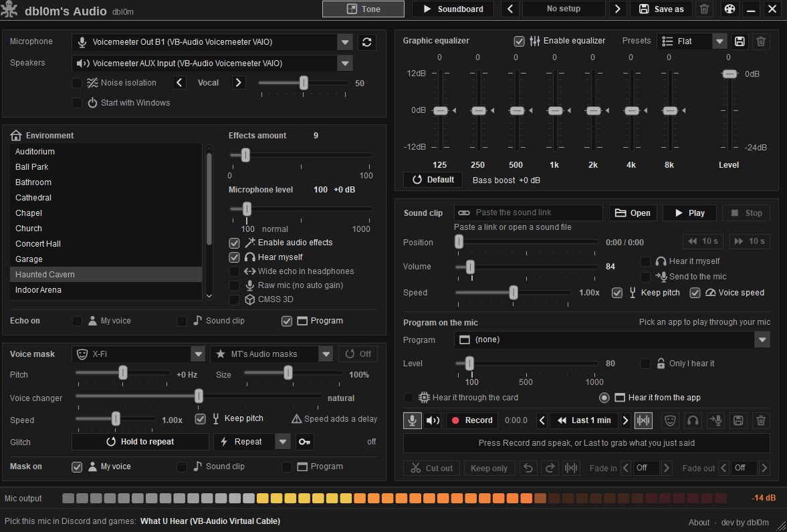Select Haunted Cavern environment
Viewport: 787px width, 532px height.
pos(106,275)
